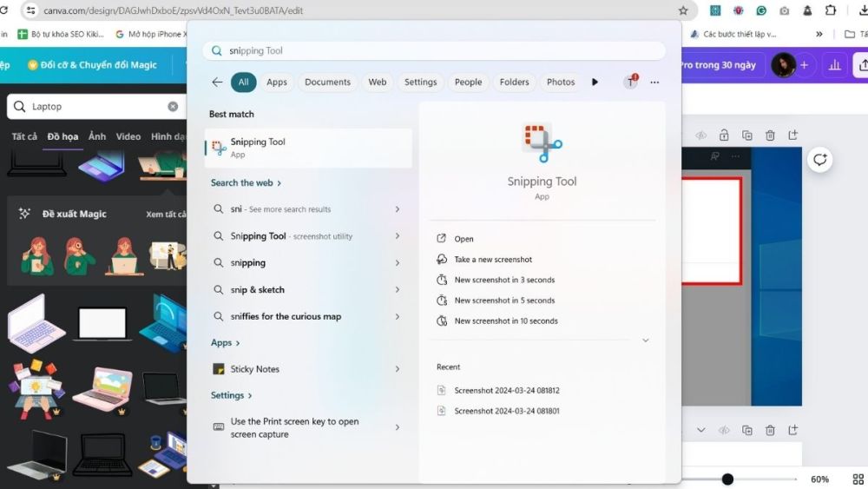Pick the lavender open laptop graphic
The image size is (868, 489).
coord(36,323)
